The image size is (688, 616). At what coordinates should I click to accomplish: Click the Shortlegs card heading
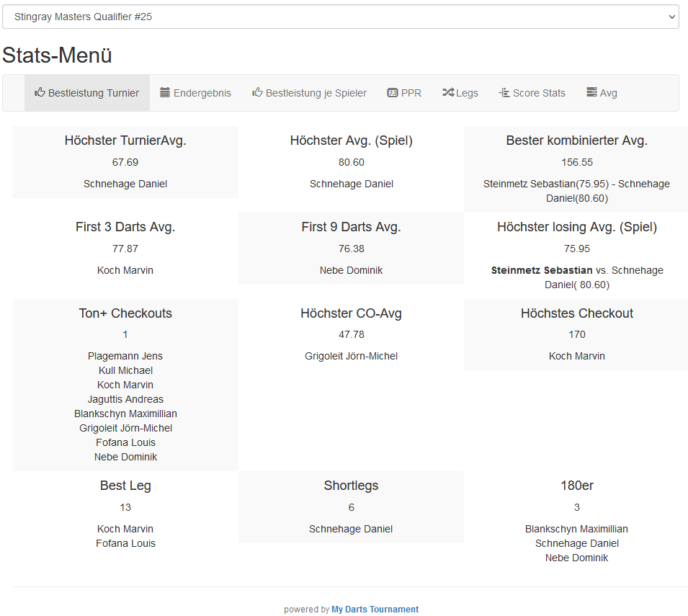(x=351, y=486)
